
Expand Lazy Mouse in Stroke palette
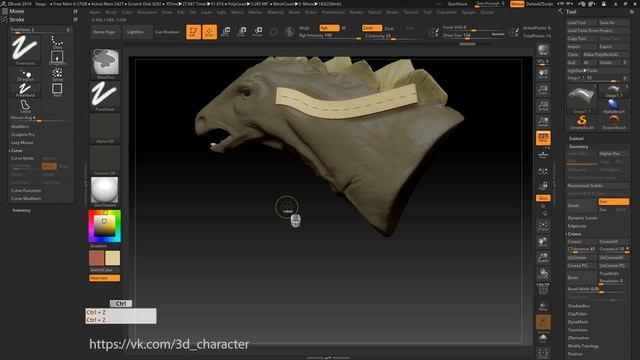(x=22, y=142)
